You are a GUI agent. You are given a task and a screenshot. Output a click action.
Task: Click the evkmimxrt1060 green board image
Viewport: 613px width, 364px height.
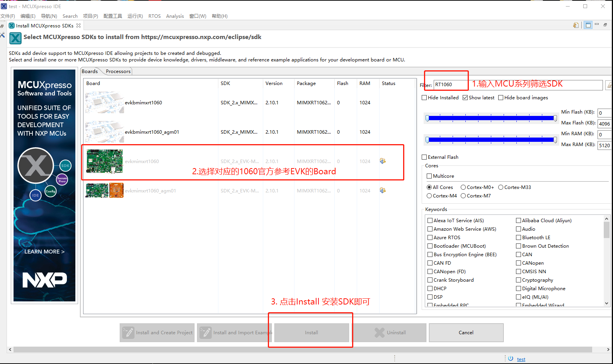104,161
